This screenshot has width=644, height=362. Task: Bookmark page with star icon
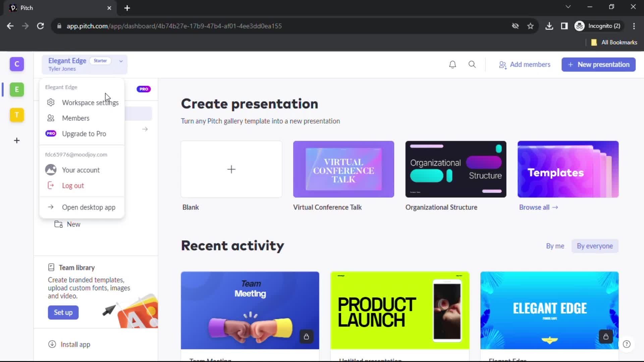tap(530, 26)
